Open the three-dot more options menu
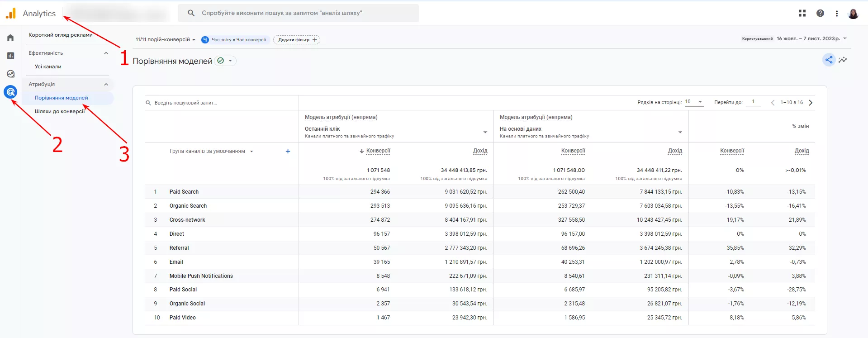The width and height of the screenshot is (868, 338). point(837,14)
